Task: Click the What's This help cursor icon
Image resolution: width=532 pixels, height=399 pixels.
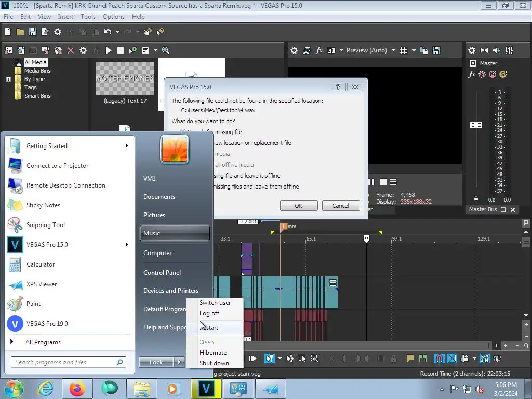Action: (x=160, y=32)
